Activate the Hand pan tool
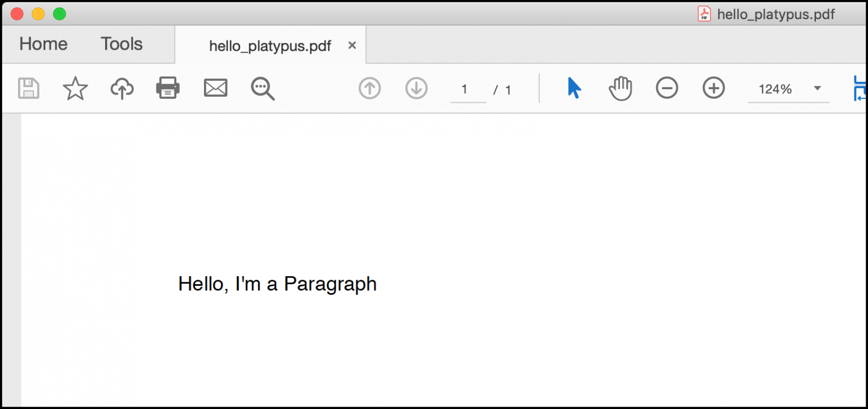The image size is (868, 409). pos(620,89)
